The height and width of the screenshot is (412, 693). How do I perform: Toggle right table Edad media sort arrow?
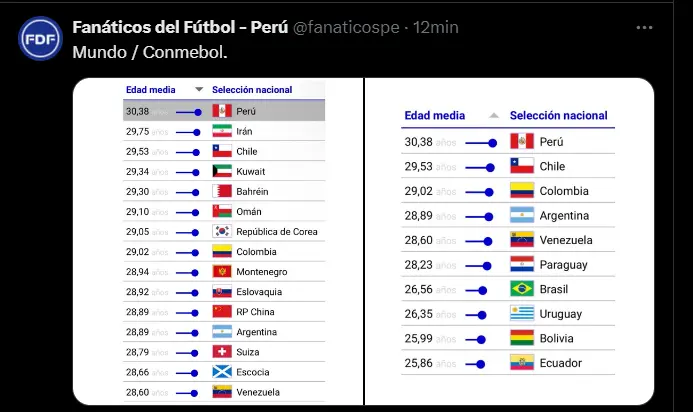[492, 116]
